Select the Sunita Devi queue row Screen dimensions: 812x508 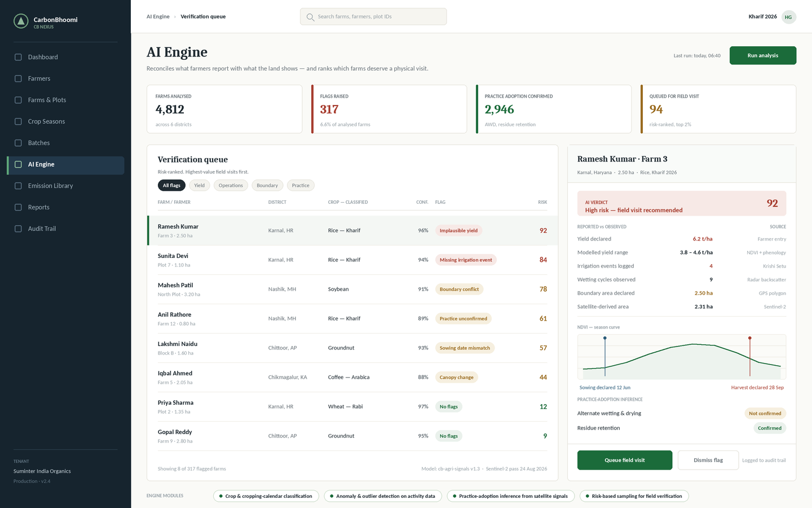pyautogui.click(x=352, y=260)
